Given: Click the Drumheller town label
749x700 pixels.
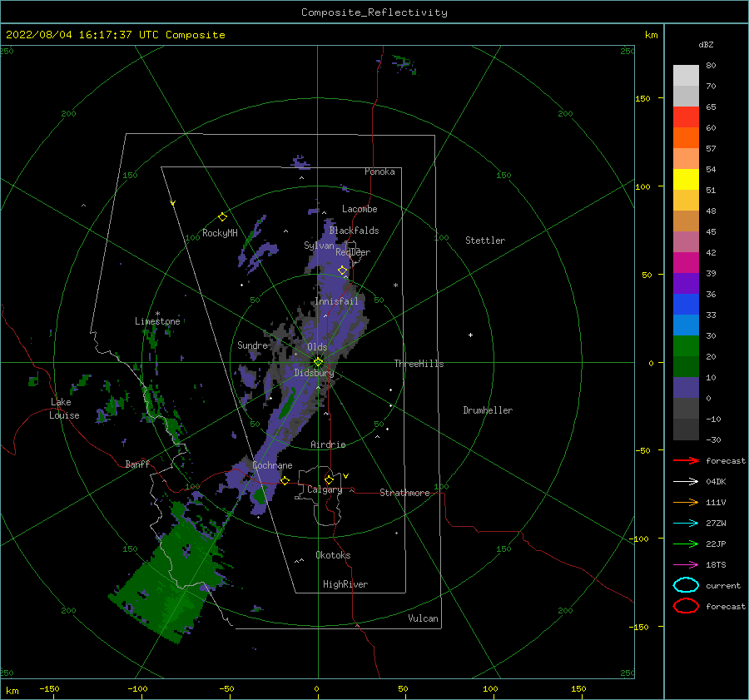Looking at the screenshot, I should pyautogui.click(x=488, y=410).
